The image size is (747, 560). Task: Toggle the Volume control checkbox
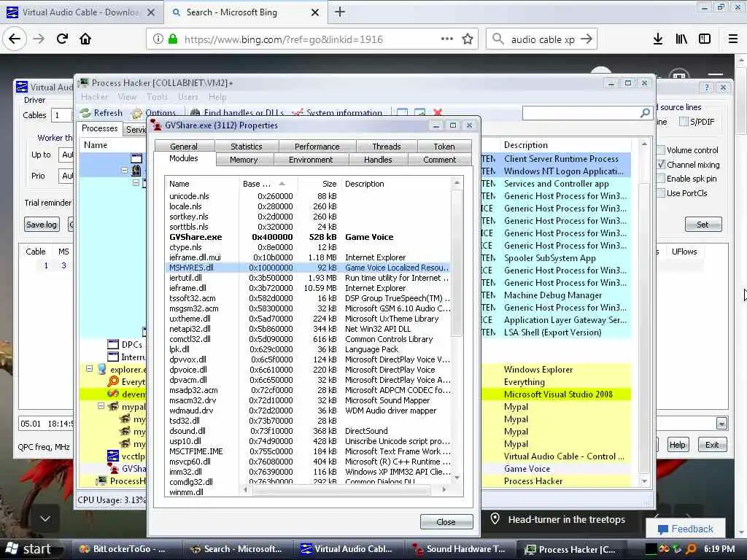pos(661,150)
